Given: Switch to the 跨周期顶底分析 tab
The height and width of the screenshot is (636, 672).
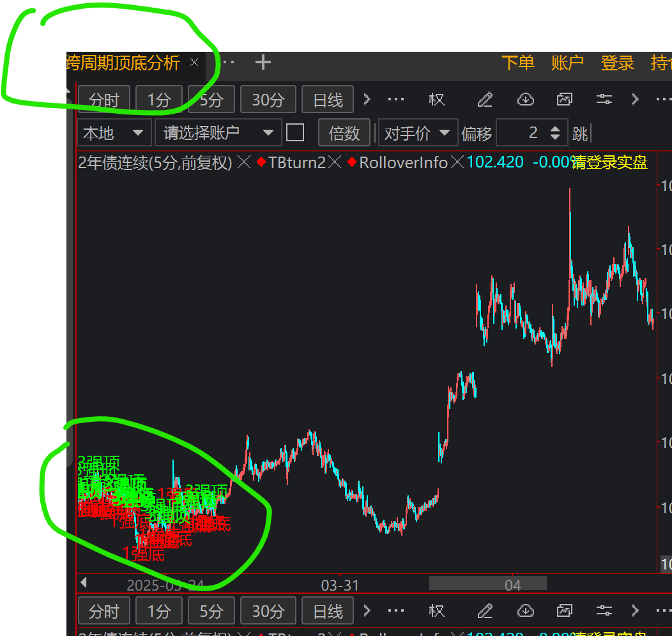Looking at the screenshot, I should [123, 63].
